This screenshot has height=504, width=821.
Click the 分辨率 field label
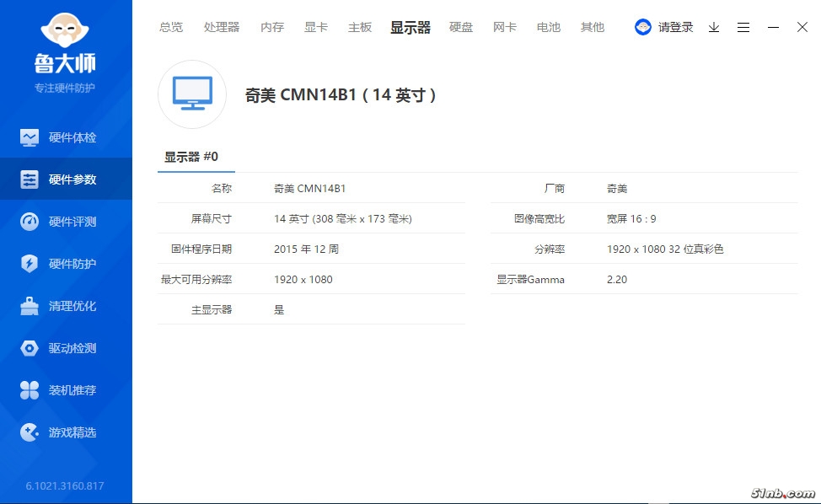pyautogui.click(x=550, y=249)
